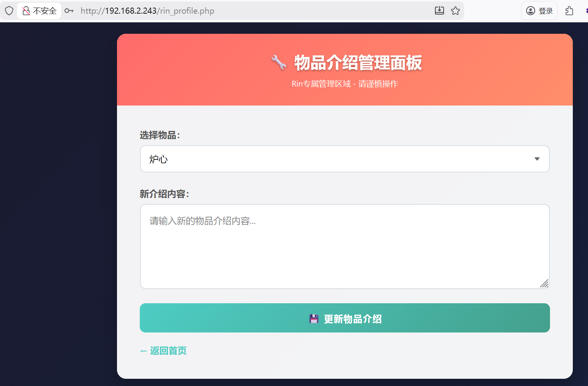588x386 pixels.
Task: Click the key icon for saved passwords
Action: pos(69,11)
